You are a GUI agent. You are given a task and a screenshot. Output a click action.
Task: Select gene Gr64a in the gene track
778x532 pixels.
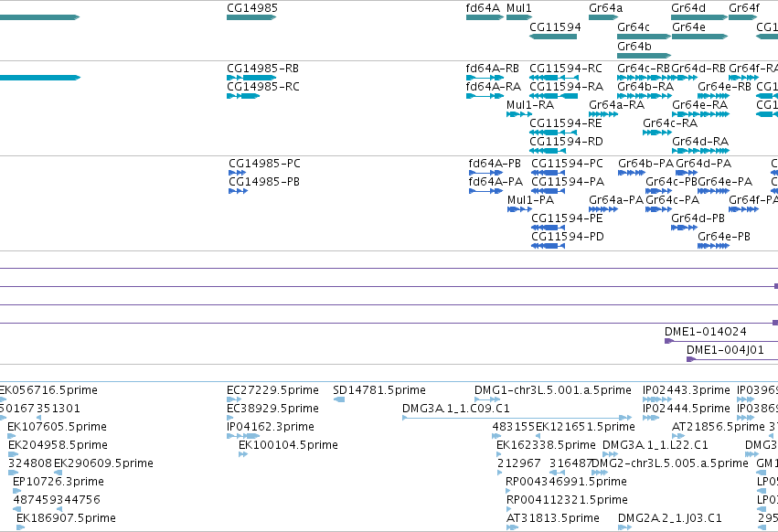pyautogui.click(x=603, y=17)
